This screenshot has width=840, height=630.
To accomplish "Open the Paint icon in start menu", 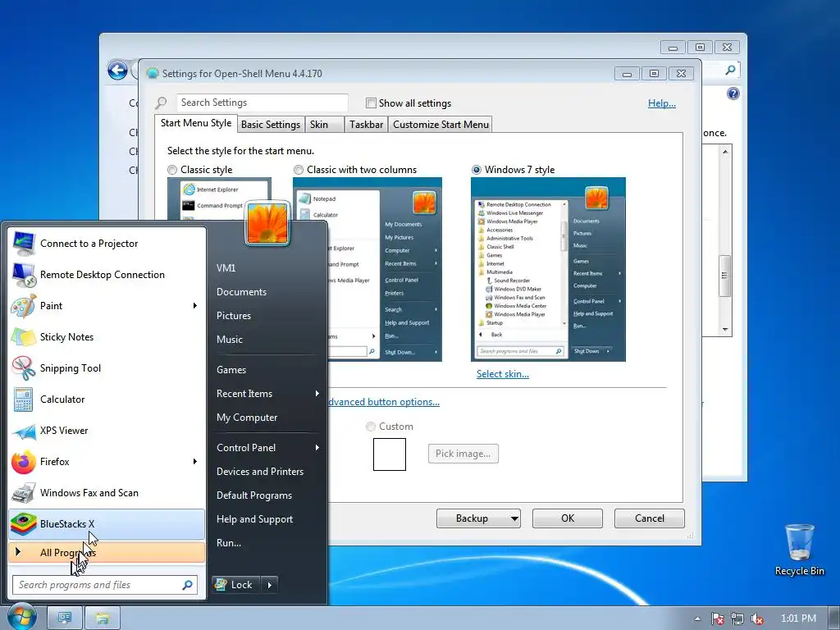I will [24, 306].
